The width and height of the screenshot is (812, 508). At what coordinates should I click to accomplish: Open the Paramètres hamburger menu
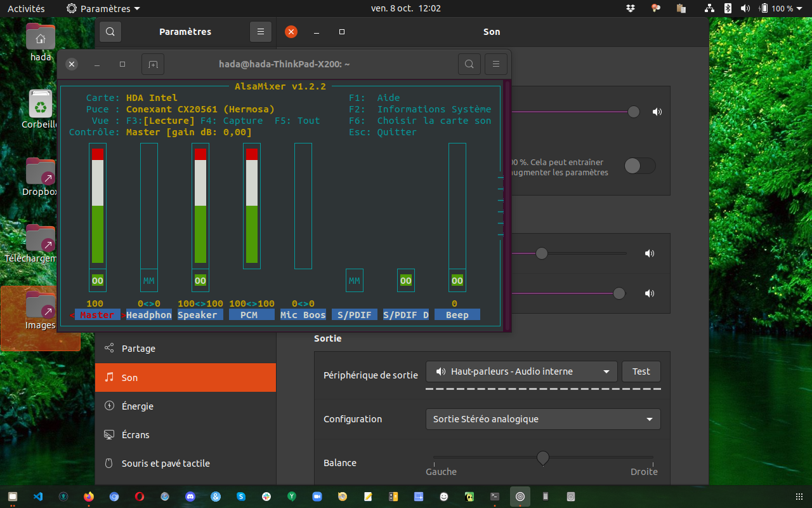coord(261,32)
